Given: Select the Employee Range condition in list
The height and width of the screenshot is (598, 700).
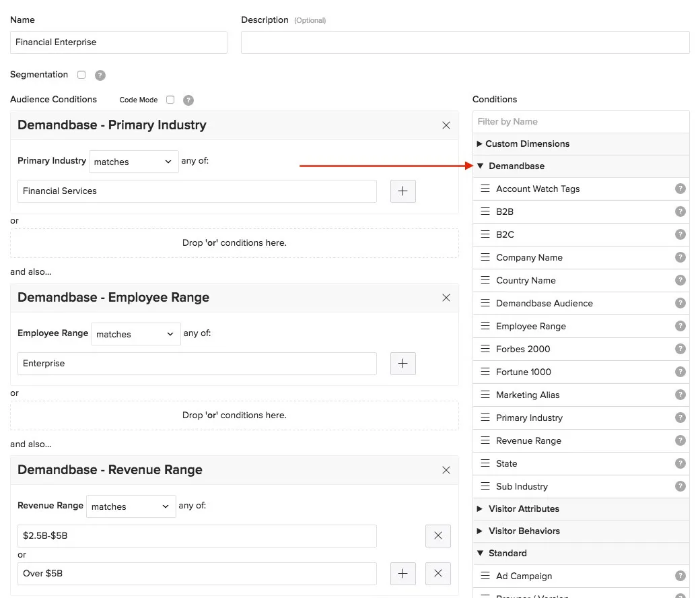Looking at the screenshot, I should pos(581,326).
